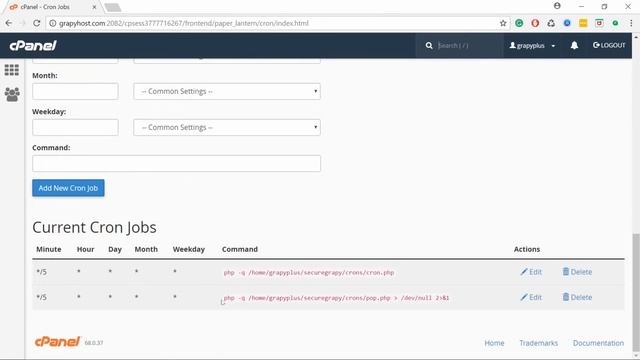Screen dimensions: 640x360
Task: Click the green Grammarly extension icon
Action: (519, 23)
